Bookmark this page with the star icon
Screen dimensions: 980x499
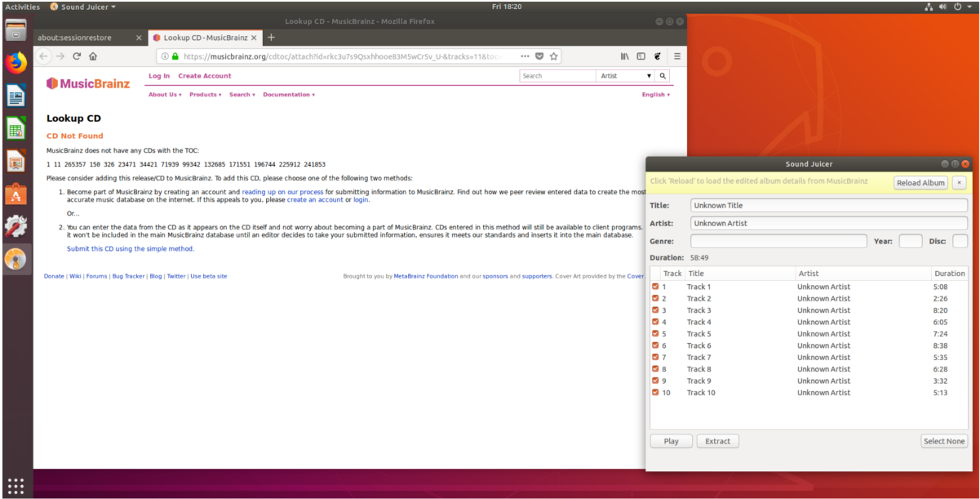[554, 56]
